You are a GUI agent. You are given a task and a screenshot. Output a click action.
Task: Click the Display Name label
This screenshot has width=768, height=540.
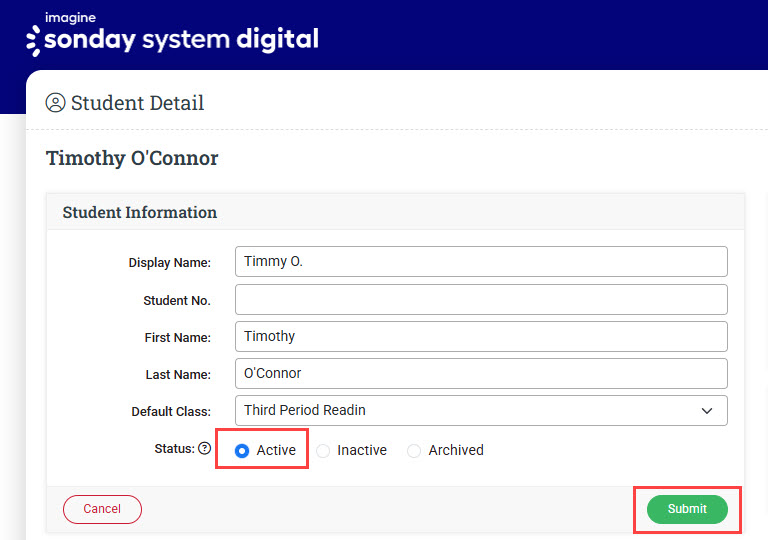tap(169, 263)
